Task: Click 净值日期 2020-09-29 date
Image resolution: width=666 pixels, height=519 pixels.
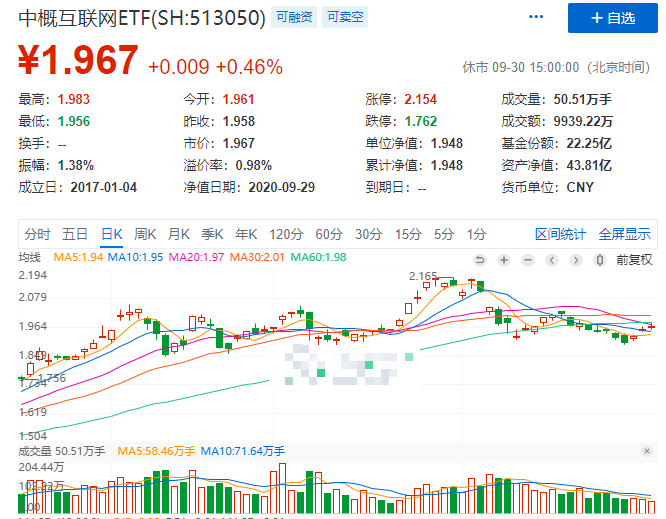Action: [x=282, y=187]
